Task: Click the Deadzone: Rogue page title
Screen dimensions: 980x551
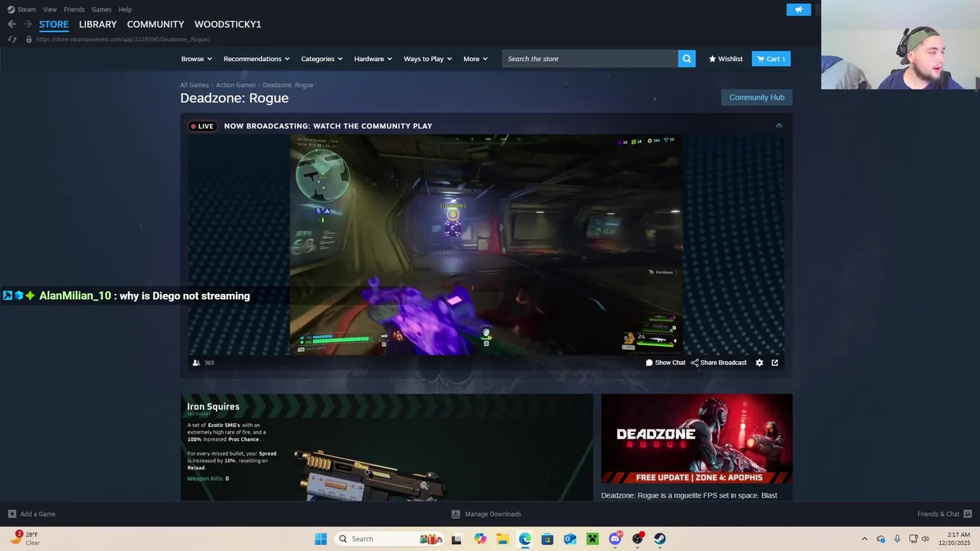Action: (234, 98)
